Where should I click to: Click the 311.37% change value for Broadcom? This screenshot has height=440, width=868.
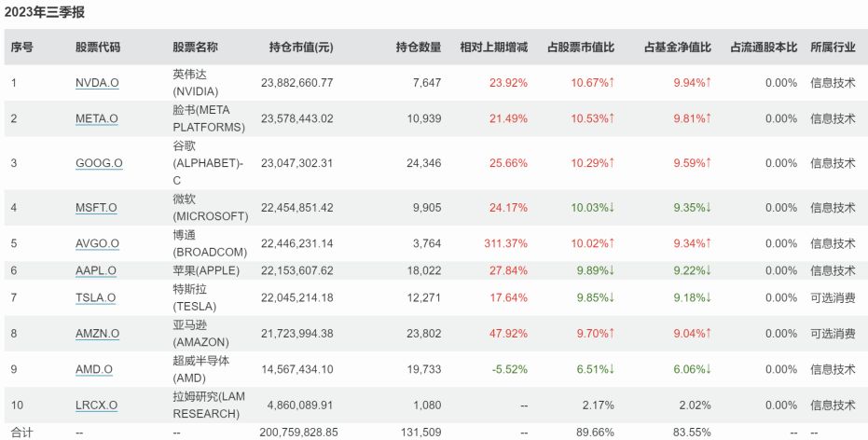click(x=506, y=243)
